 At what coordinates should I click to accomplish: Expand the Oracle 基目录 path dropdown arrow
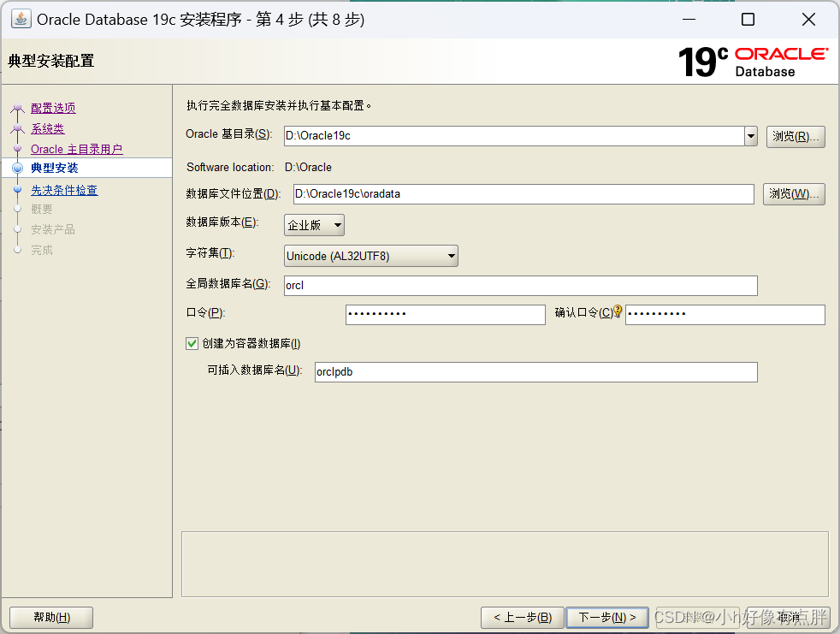[x=750, y=136]
